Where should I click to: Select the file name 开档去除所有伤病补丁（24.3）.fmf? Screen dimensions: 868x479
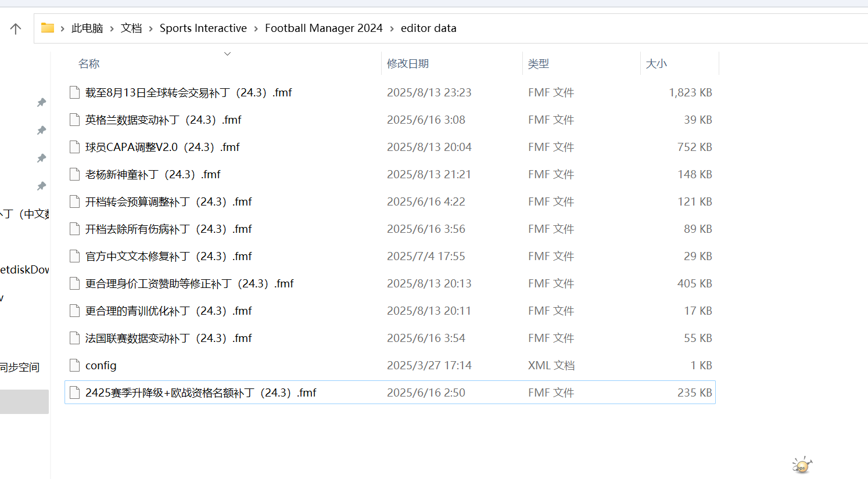[168, 229]
